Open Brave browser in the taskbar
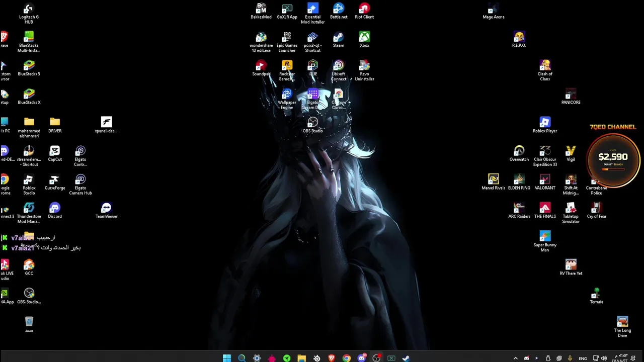The height and width of the screenshot is (362, 644). (x=332, y=358)
